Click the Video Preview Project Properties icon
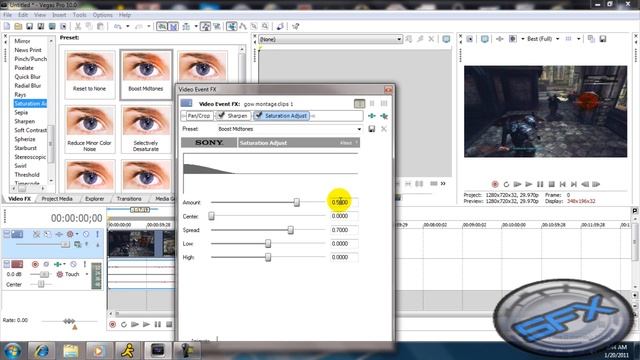The width and height of the screenshot is (640, 360). click(469, 39)
